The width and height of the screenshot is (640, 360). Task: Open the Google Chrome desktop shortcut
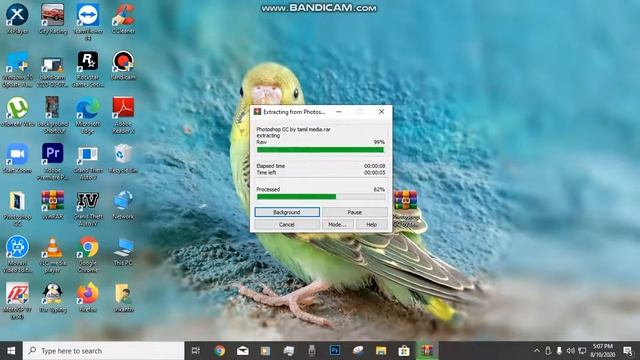tap(88, 255)
